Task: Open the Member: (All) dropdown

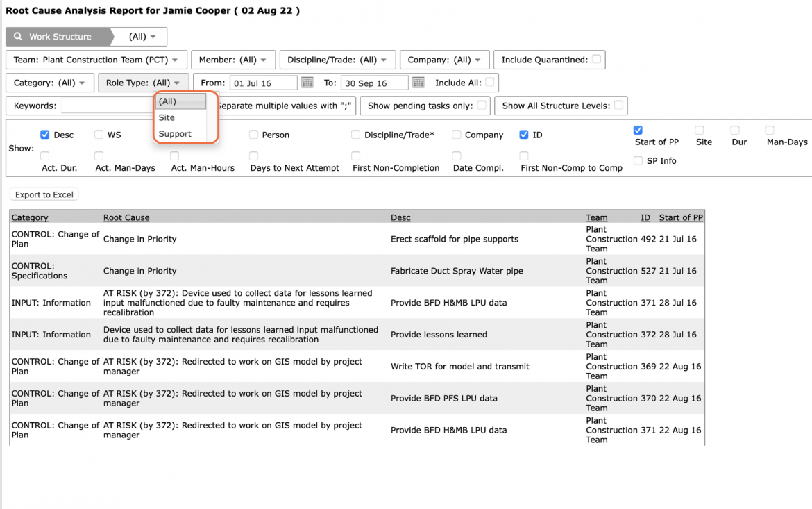Action: pyautogui.click(x=232, y=60)
